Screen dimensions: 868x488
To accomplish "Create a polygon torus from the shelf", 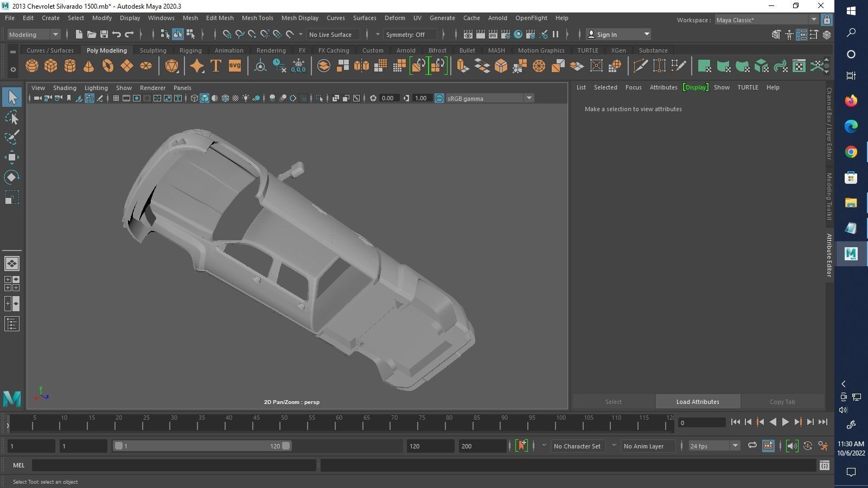I will click(x=108, y=66).
